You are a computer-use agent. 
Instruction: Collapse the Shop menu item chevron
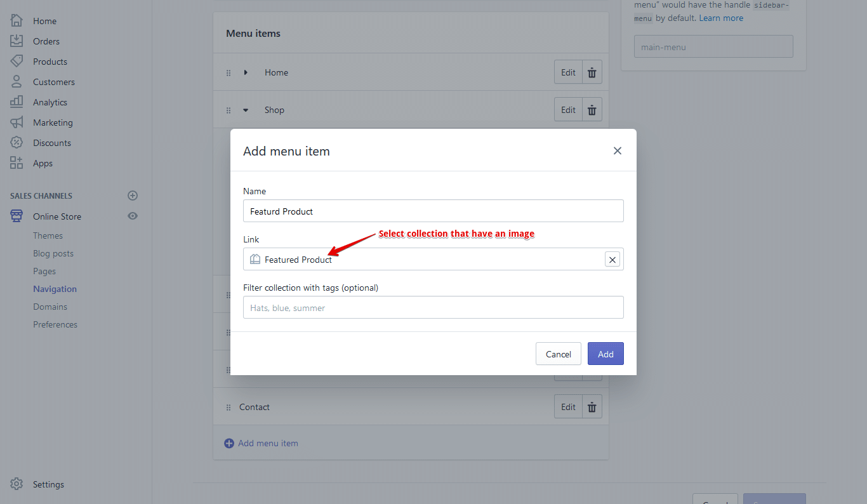pyautogui.click(x=246, y=109)
